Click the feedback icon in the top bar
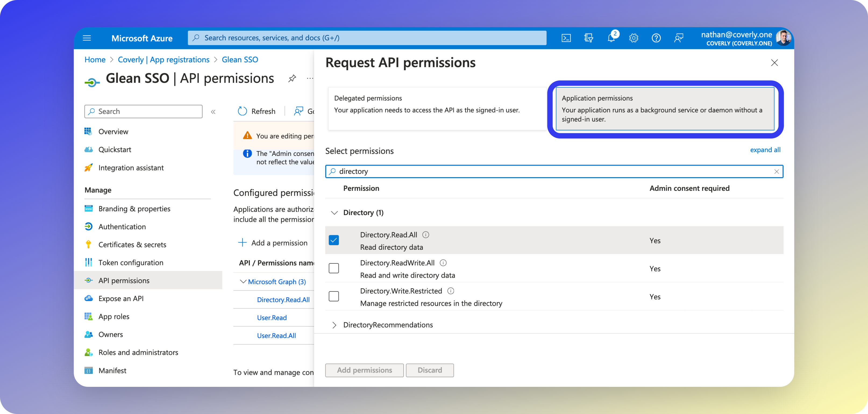 pyautogui.click(x=679, y=38)
